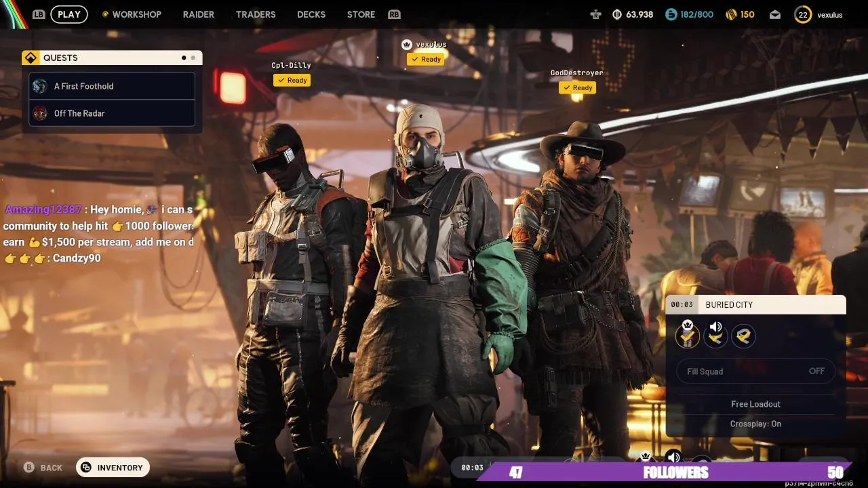Click the Free Loadout label

(755, 404)
